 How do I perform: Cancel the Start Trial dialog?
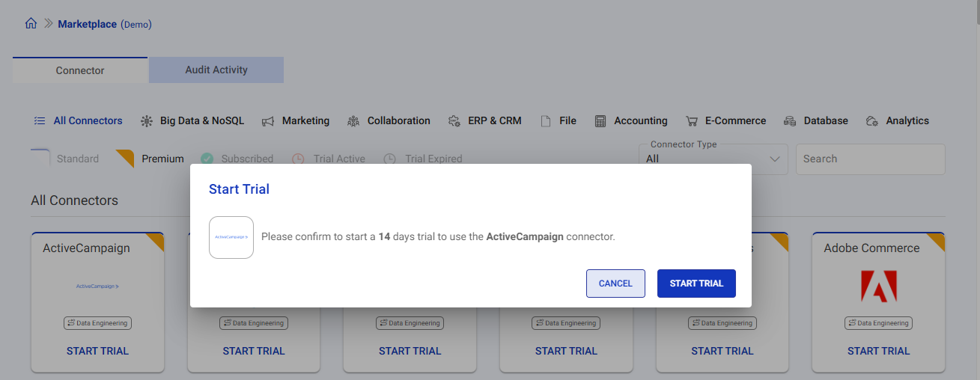click(x=615, y=284)
